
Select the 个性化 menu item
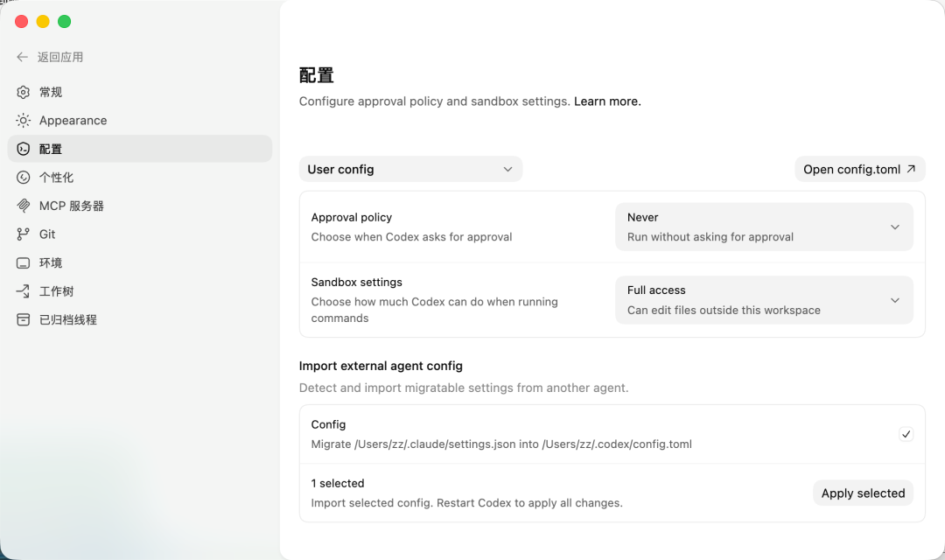56,178
